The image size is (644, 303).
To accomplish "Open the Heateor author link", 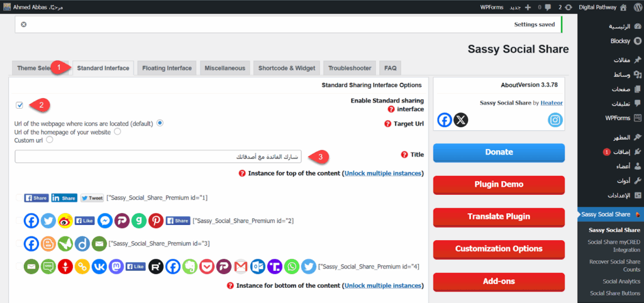I will pyautogui.click(x=552, y=103).
